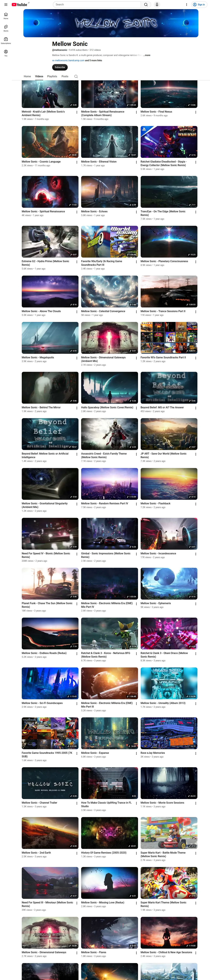Screen dimensions: 210x980
Task: Open Shorts from the left sidebar
Action: (x=6, y=28)
